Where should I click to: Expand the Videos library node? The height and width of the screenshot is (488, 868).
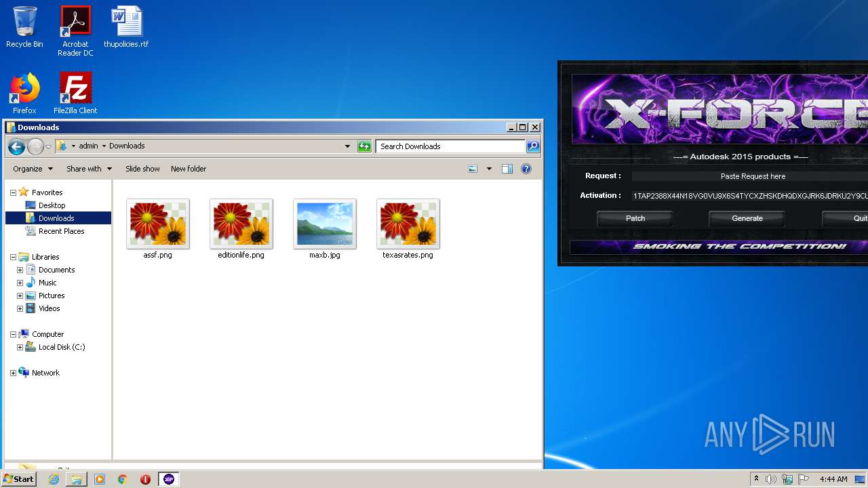(20, 308)
